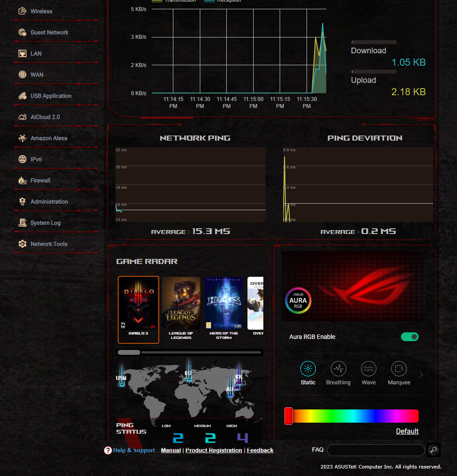The image size is (457, 476).
Task: Expand more Aura lighting effects
Action: pyautogui.click(x=420, y=374)
